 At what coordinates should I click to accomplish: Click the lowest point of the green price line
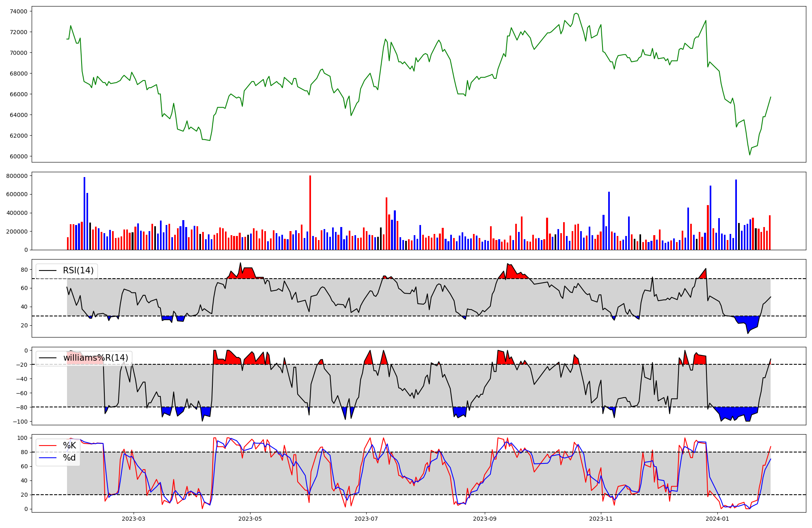pyautogui.click(x=749, y=155)
